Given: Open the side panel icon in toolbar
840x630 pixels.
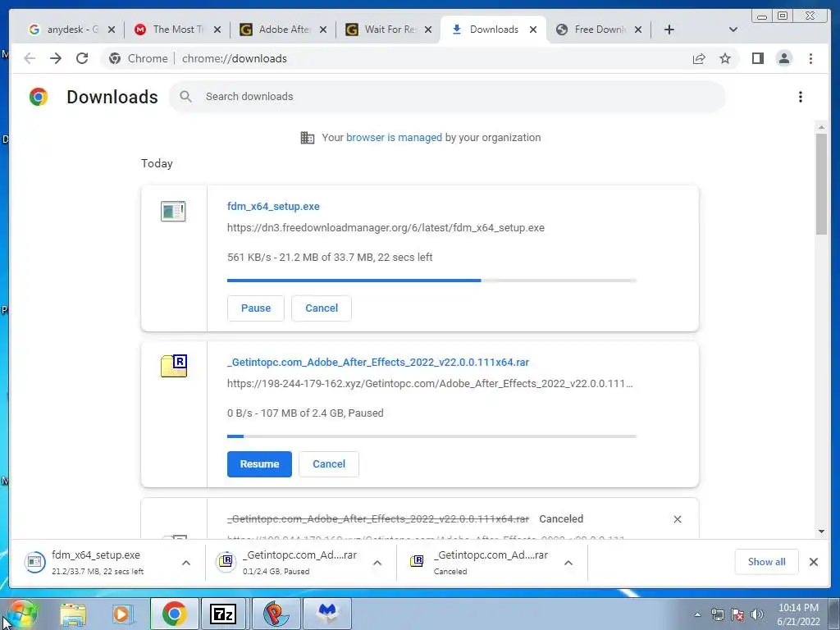Looking at the screenshot, I should (757, 58).
